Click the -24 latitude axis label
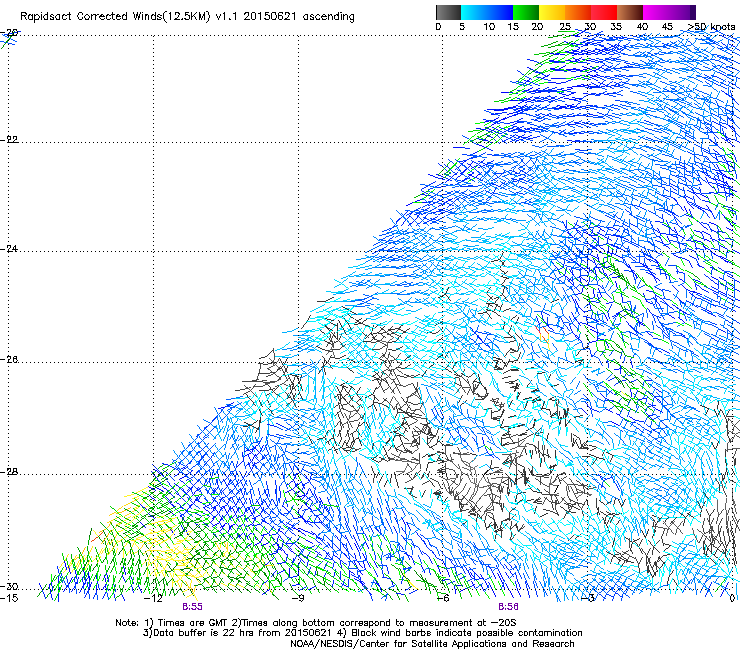The image size is (740, 650). pos(9,248)
